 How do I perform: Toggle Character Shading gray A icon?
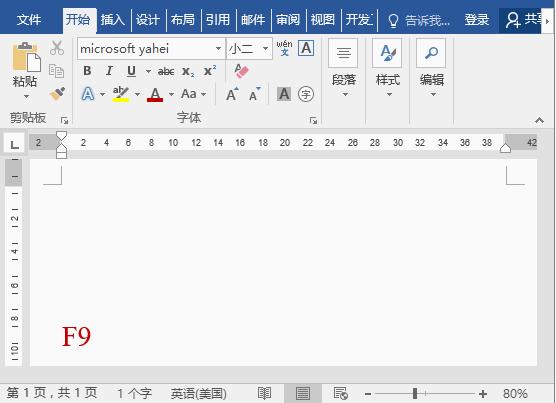coord(284,94)
